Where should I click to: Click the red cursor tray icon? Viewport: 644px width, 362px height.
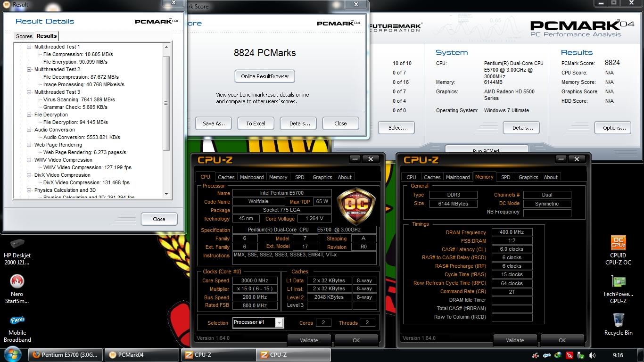coord(570,355)
